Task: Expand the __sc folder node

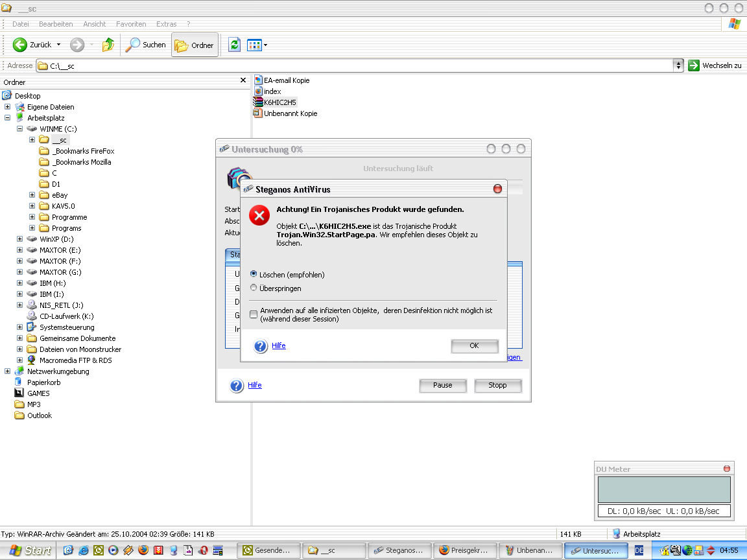Action: 32,139
